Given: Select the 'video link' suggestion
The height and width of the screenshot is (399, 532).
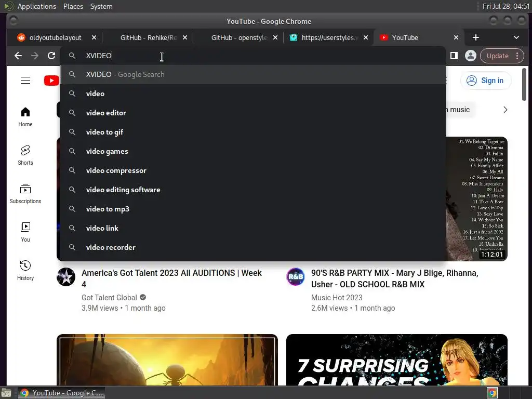Looking at the screenshot, I should (253, 228).
